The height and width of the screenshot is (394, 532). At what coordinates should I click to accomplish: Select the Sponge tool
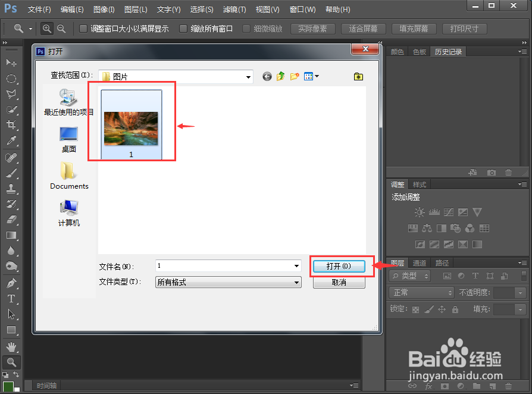click(x=11, y=266)
